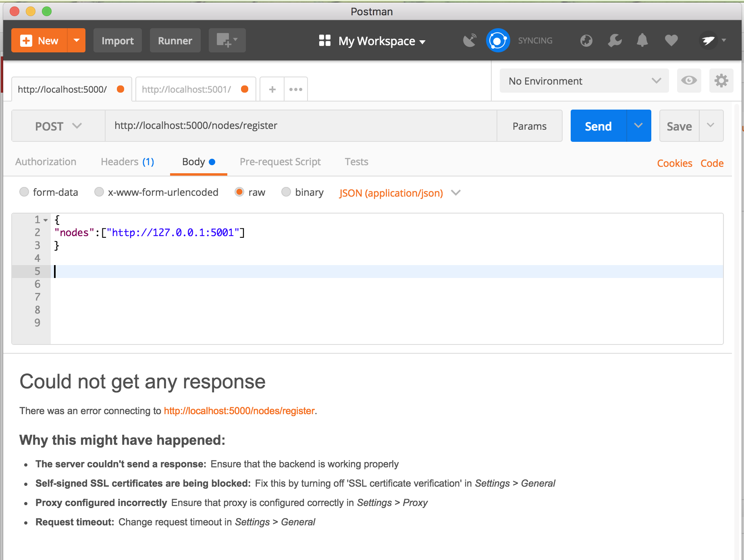Open the JSON (application/json) type dropdown

click(400, 193)
